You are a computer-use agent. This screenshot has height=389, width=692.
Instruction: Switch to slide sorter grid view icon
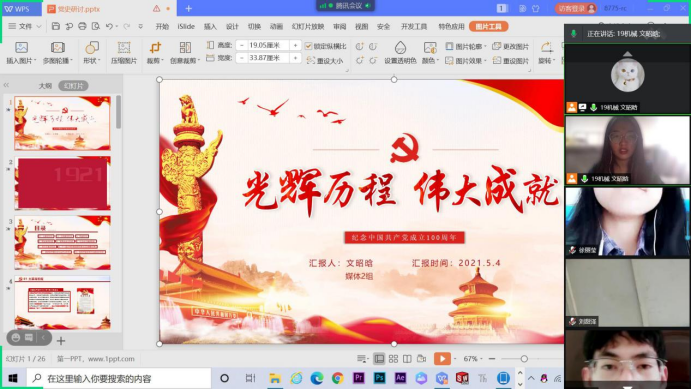click(x=393, y=359)
